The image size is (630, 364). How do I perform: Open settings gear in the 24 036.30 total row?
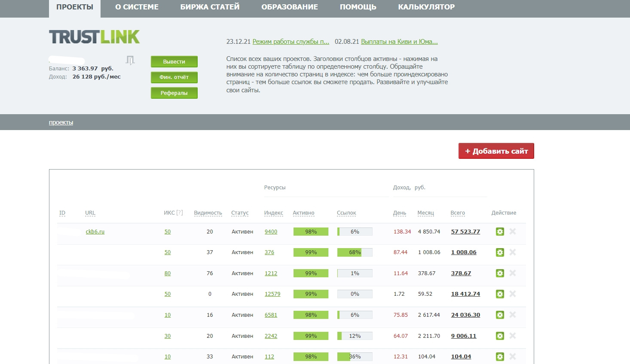pos(500,315)
